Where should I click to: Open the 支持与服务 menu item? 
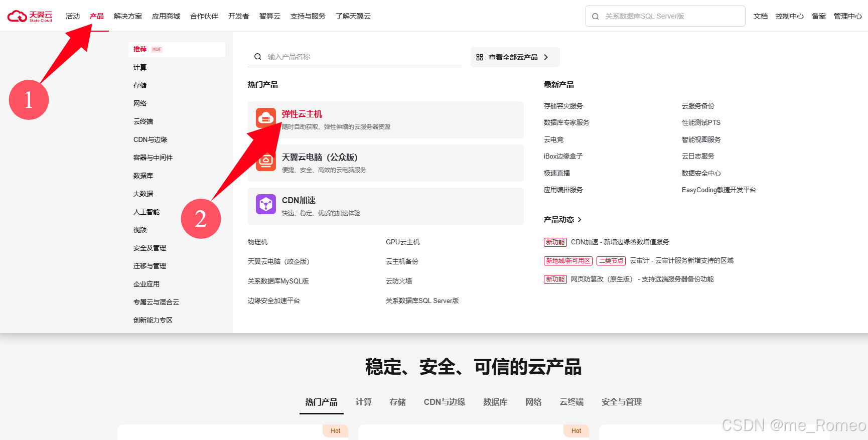(308, 16)
